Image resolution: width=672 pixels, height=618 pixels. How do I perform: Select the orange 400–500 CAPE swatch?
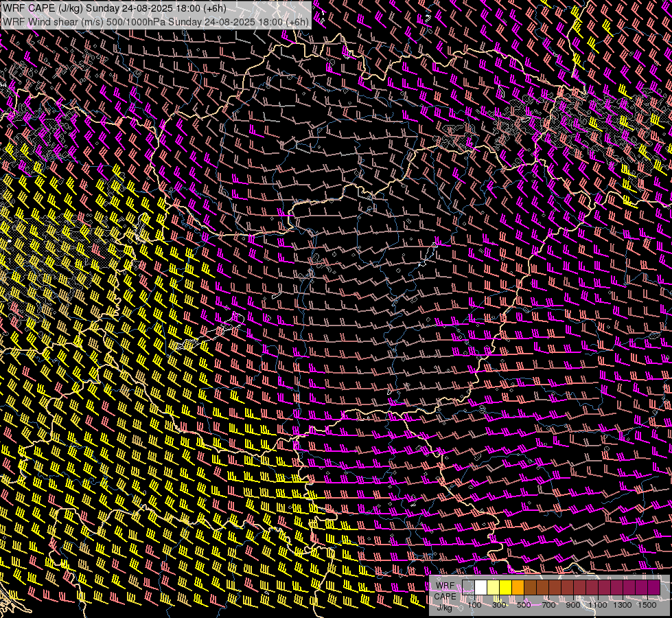[518, 588]
